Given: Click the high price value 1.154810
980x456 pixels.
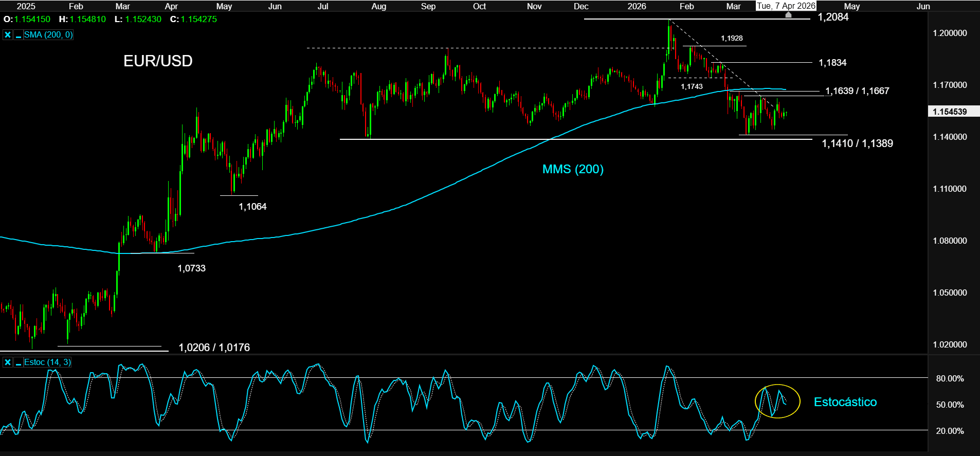Looking at the screenshot, I should coord(88,19).
